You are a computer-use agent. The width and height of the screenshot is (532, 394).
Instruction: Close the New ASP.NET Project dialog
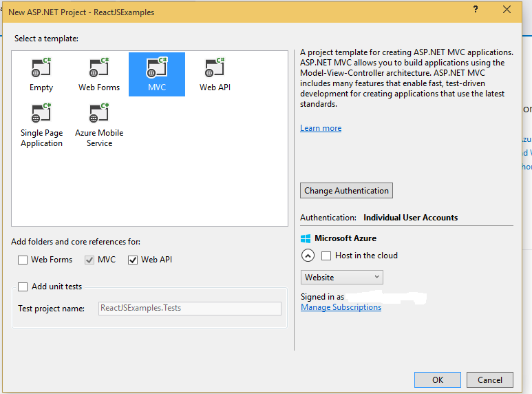[x=507, y=10]
